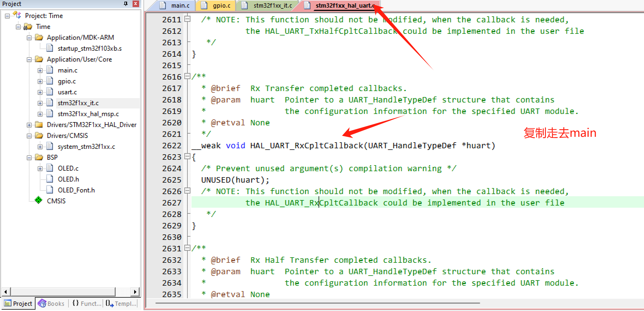This screenshot has width=644, height=311.
Task: Collapse comment fold at line 2616
Action: pos(187,76)
